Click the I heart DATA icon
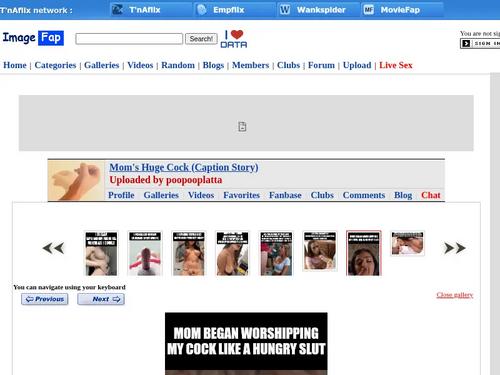The width and height of the screenshot is (500, 375). coord(234,39)
